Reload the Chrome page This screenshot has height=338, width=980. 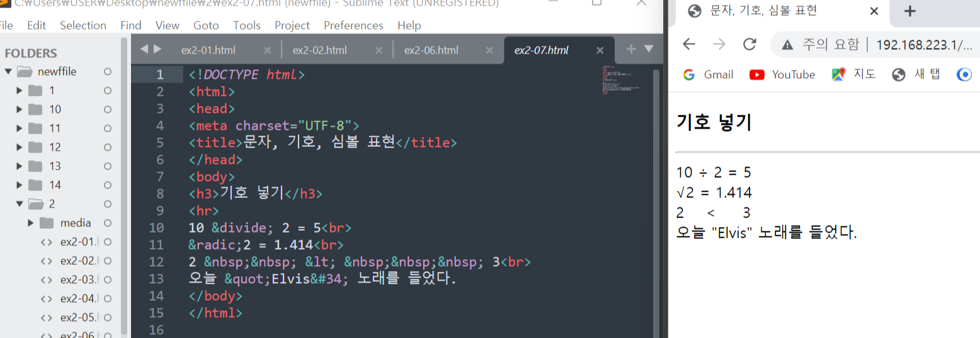pyautogui.click(x=749, y=44)
